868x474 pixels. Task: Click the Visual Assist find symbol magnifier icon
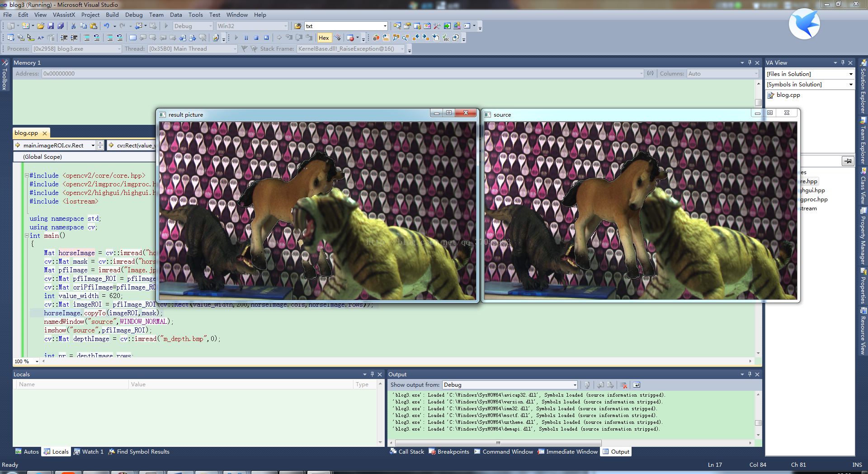click(406, 38)
